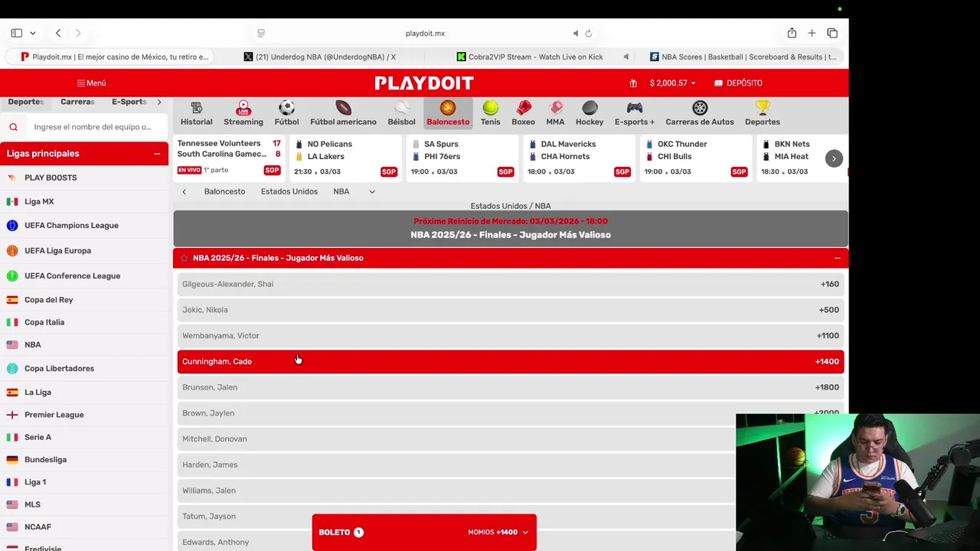Image resolution: width=980 pixels, height=551 pixels.
Task: Select Brunson, Jalen at +1800
Action: coord(511,387)
